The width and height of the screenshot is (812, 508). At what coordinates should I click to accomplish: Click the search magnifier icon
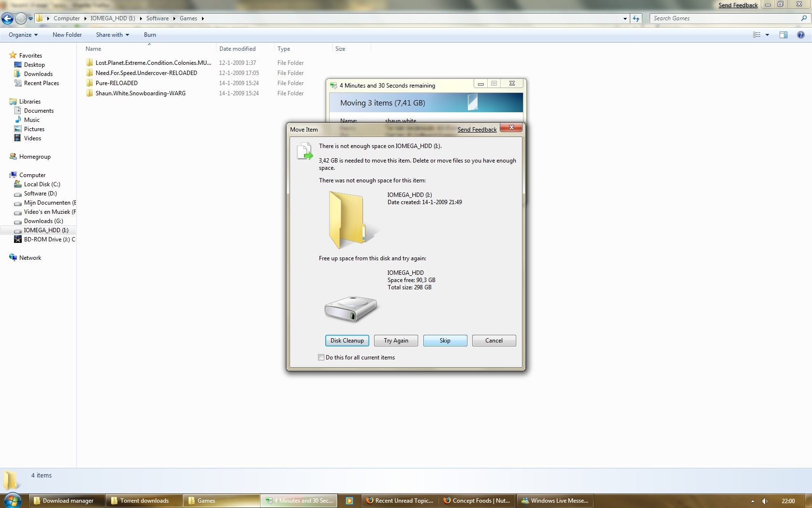[804, 18]
